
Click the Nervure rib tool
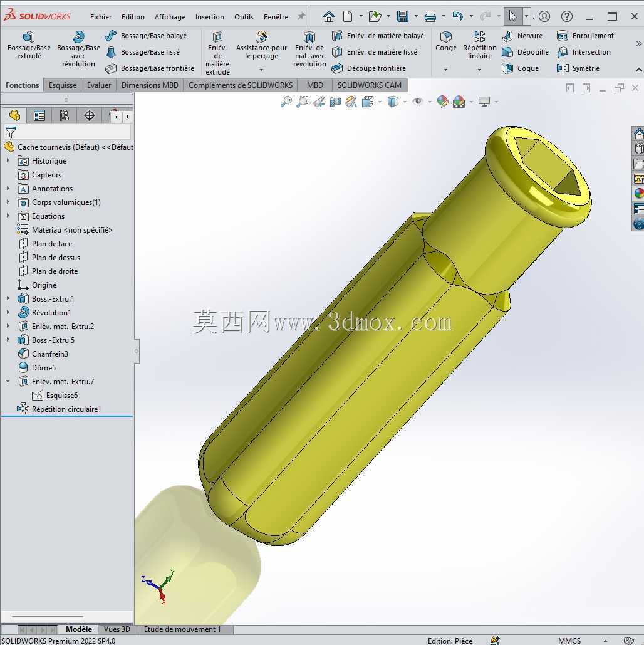(522, 36)
